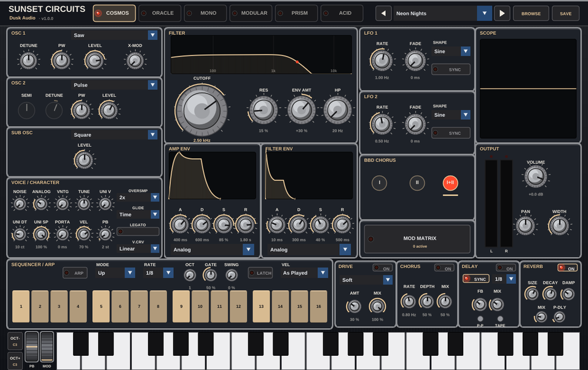Viewport: 588px width, 370px height.
Task: Toggle the ARP switch on
Action: click(75, 273)
